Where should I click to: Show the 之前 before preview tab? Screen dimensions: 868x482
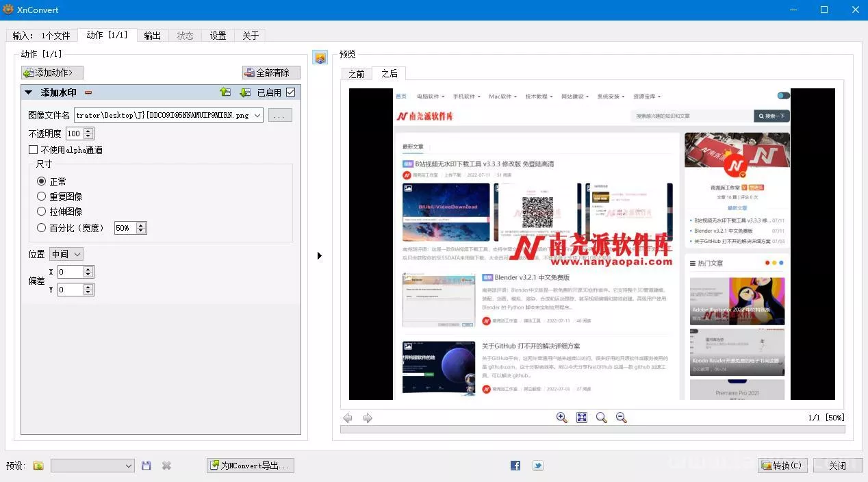357,73
